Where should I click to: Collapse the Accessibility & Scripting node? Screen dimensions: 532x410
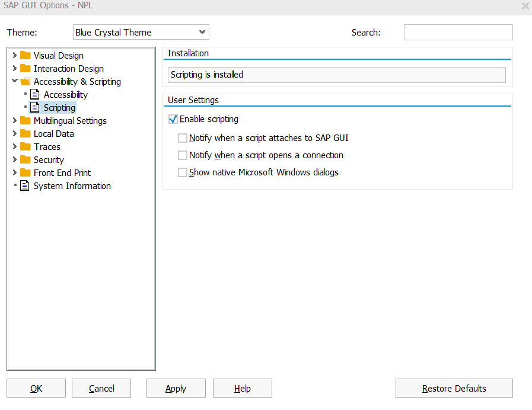click(x=15, y=81)
